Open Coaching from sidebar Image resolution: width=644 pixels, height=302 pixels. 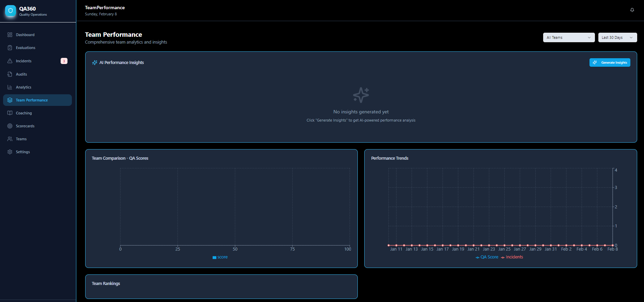[x=37, y=113]
